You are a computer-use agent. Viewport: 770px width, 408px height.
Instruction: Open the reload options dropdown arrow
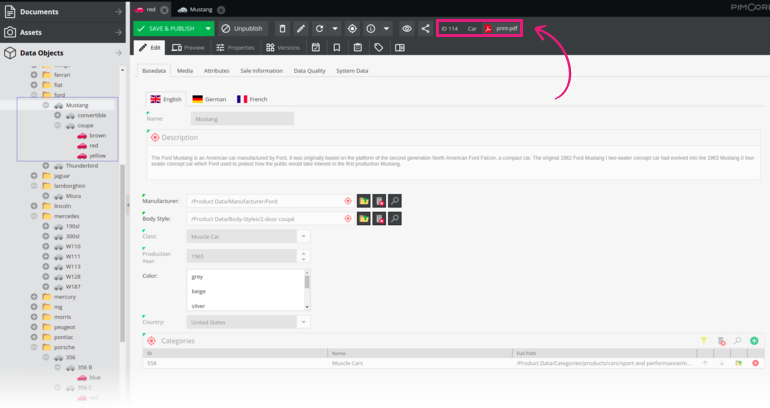pos(335,28)
